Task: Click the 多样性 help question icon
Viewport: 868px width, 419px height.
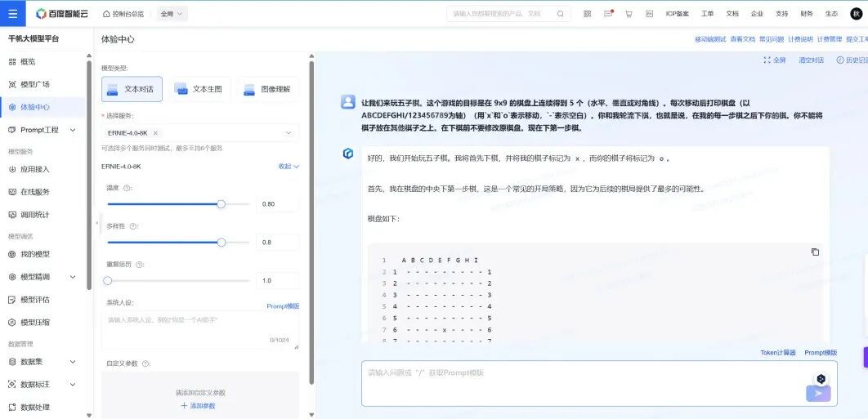Action: pos(133,226)
